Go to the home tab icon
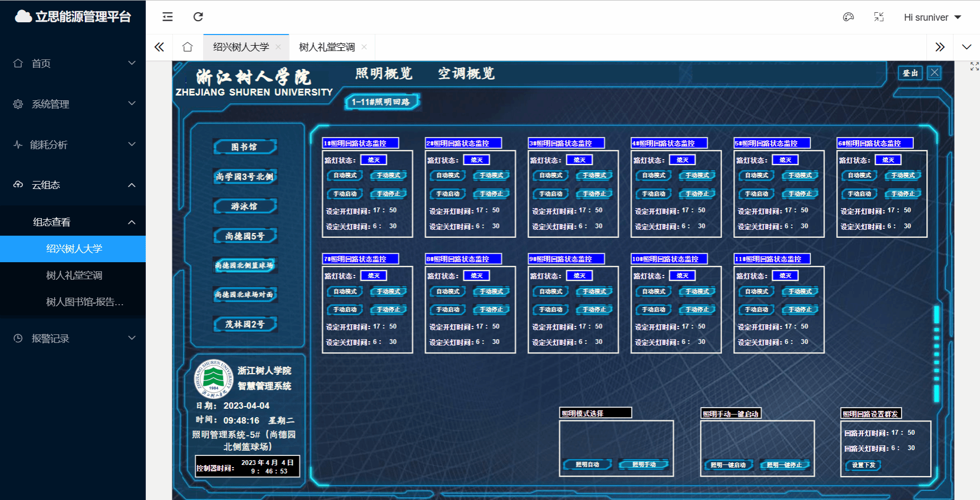The width and height of the screenshot is (980, 500). [187, 47]
